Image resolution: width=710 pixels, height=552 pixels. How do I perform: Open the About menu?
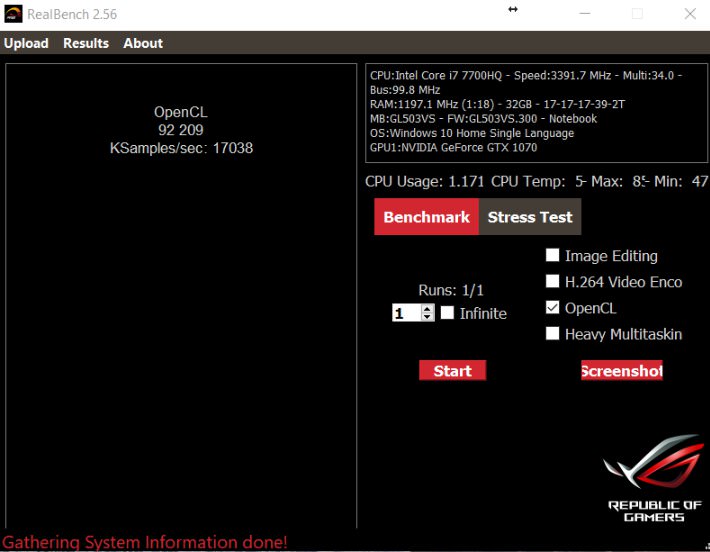point(143,43)
